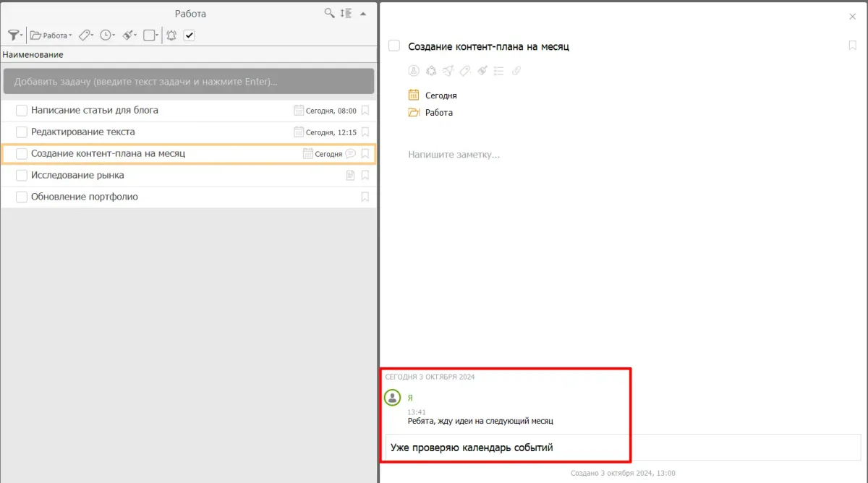Expand the Работа folder dropdown in the toolbar

(x=51, y=35)
